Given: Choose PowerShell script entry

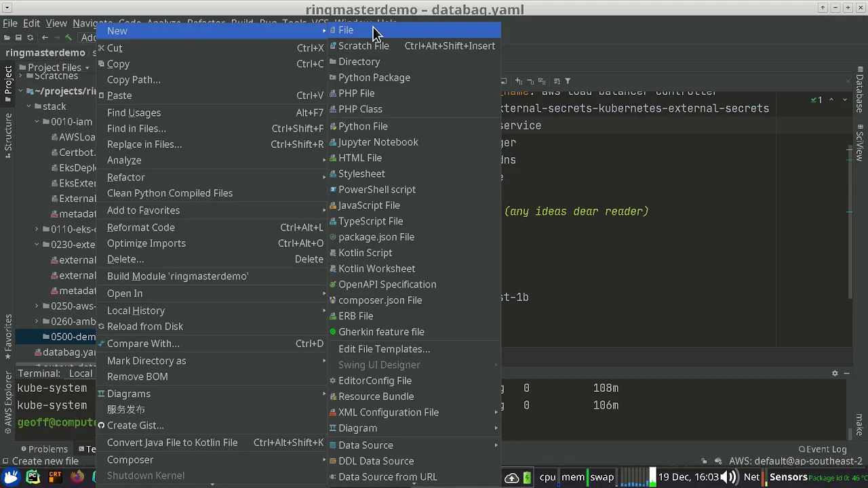Looking at the screenshot, I should [414, 190].
